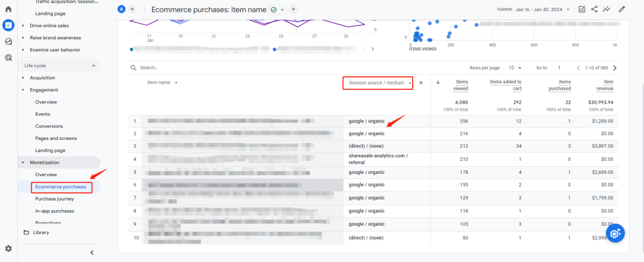Click the Library folder icon
This screenshot has height=262, width=644.
click(x=26, y=232)
